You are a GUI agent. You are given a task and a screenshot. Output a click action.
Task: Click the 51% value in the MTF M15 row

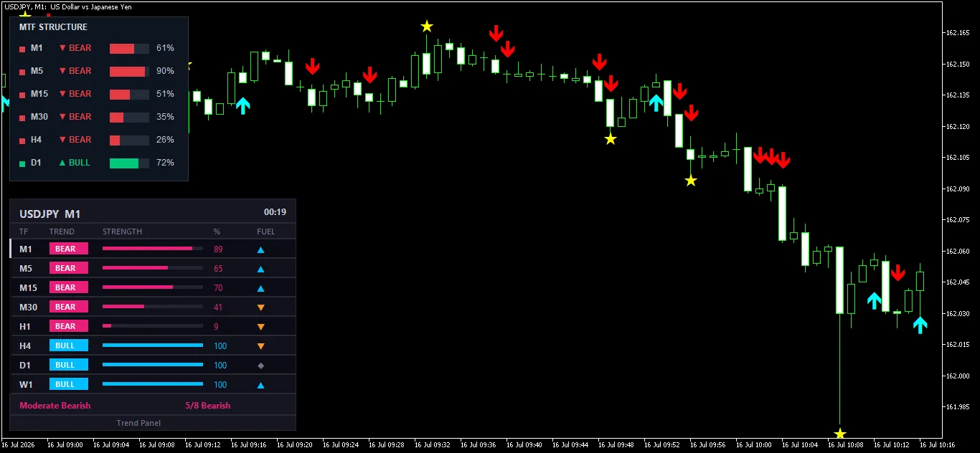tap(165, 94)
